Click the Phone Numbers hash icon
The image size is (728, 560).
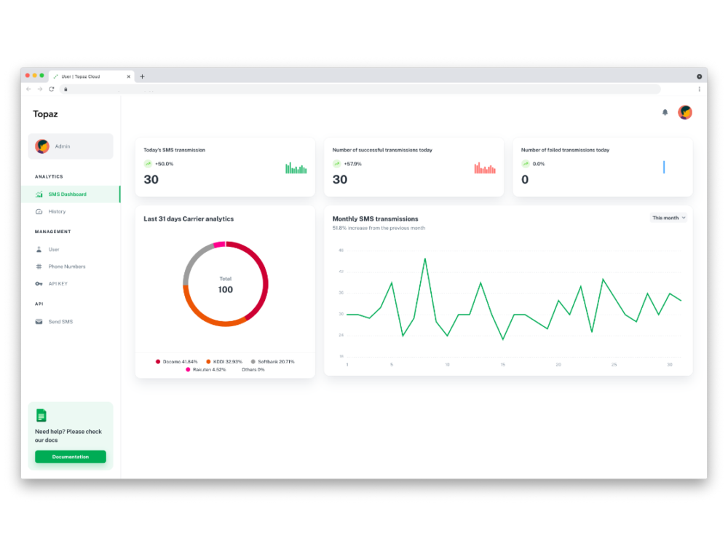(x=39, y=267)
